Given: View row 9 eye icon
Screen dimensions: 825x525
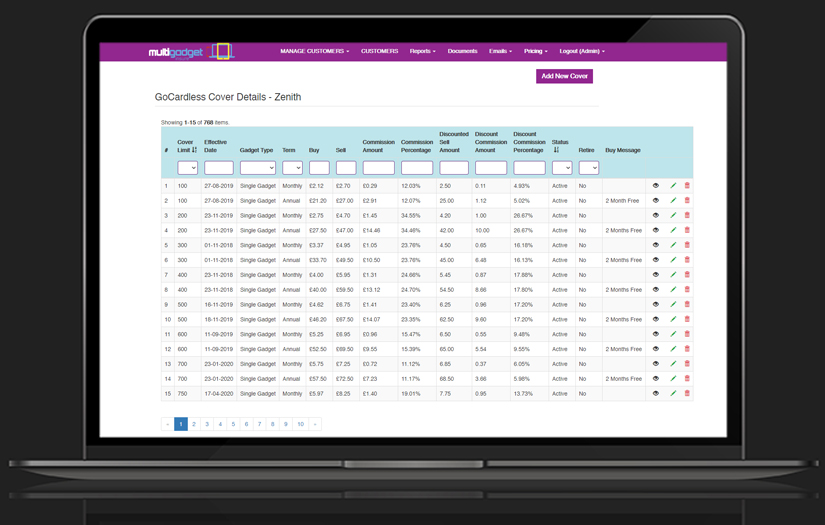Looking at the screenshot, I should [x=656, y=304].
